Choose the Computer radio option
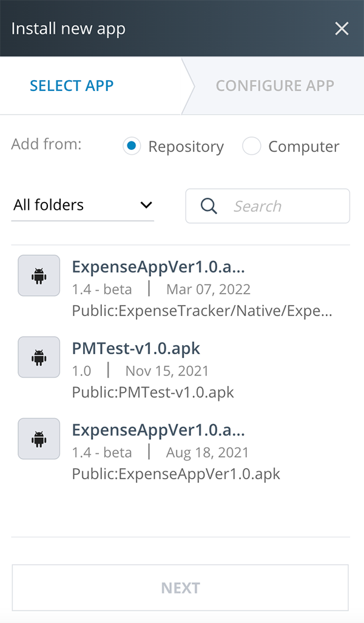This screenshot has width=364, height=623. pyautogui.click(x=252, y=146)
